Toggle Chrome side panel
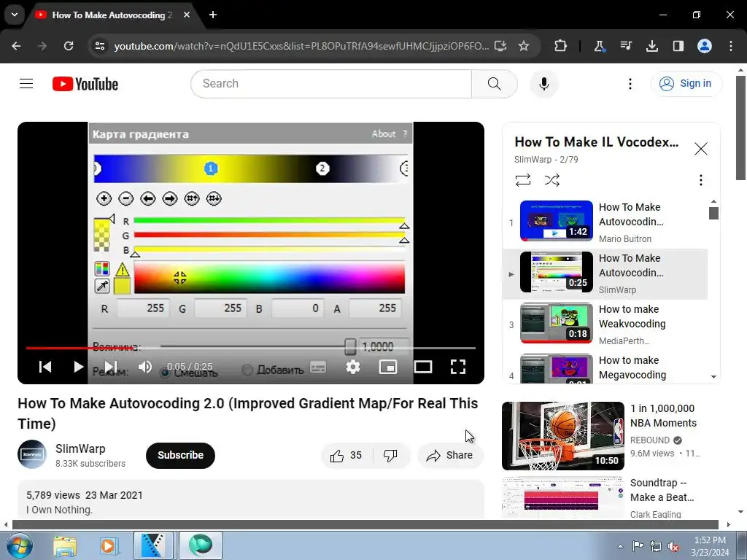Screen dimensions: 747x560 coord(678,46)
